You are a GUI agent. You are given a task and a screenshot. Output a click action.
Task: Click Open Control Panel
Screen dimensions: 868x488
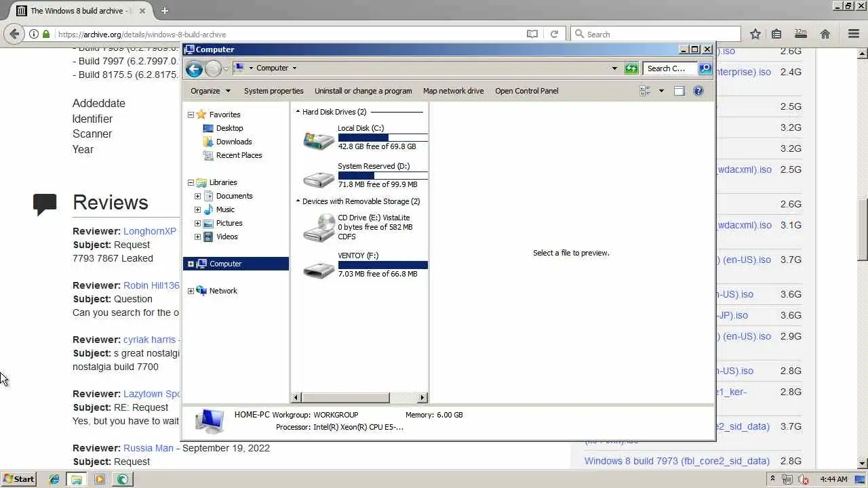tap(527, 91)
